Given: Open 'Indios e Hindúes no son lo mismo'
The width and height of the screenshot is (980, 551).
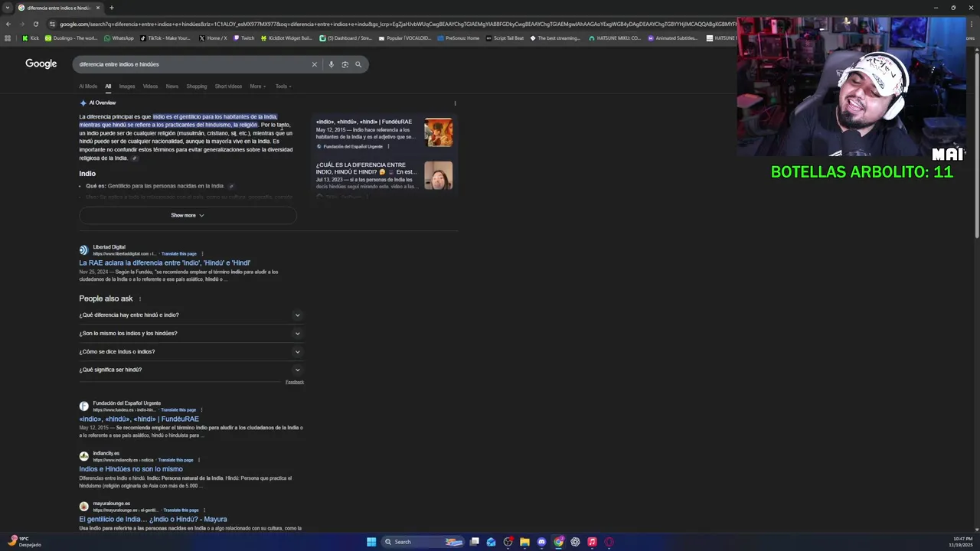Looking at the screenshot, I should [131, 469].
